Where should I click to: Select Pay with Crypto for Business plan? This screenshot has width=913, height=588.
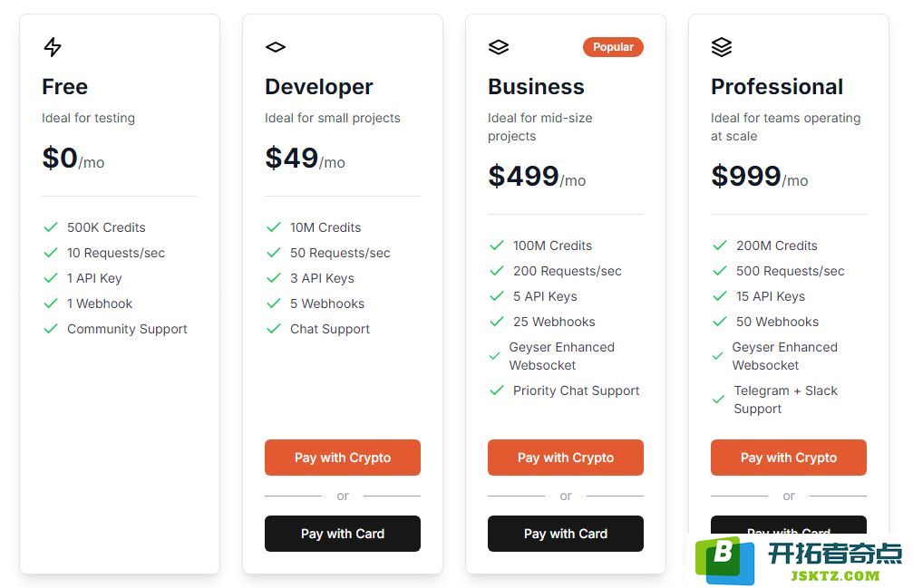(x=566, y=458)
